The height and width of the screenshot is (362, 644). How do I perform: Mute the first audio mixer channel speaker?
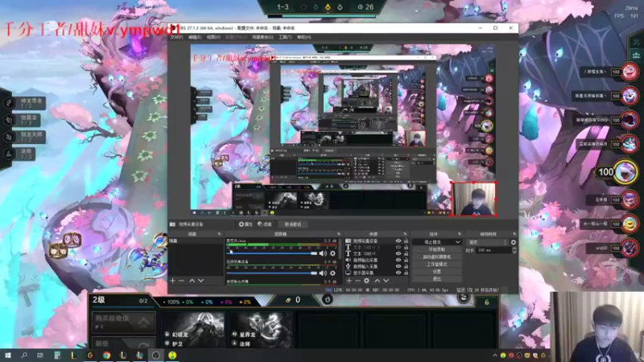(x=324, y=253)
